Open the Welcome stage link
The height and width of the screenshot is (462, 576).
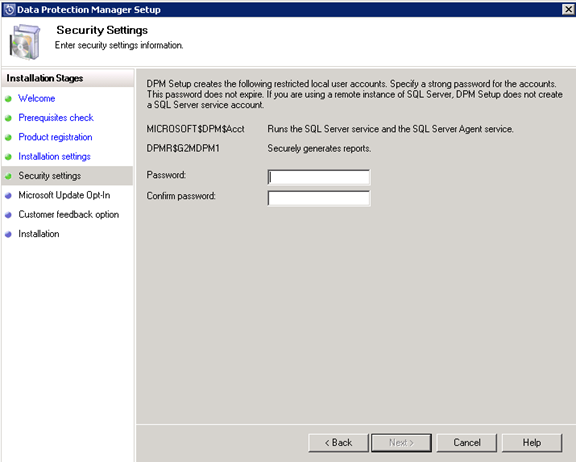[x=37, y=98]
